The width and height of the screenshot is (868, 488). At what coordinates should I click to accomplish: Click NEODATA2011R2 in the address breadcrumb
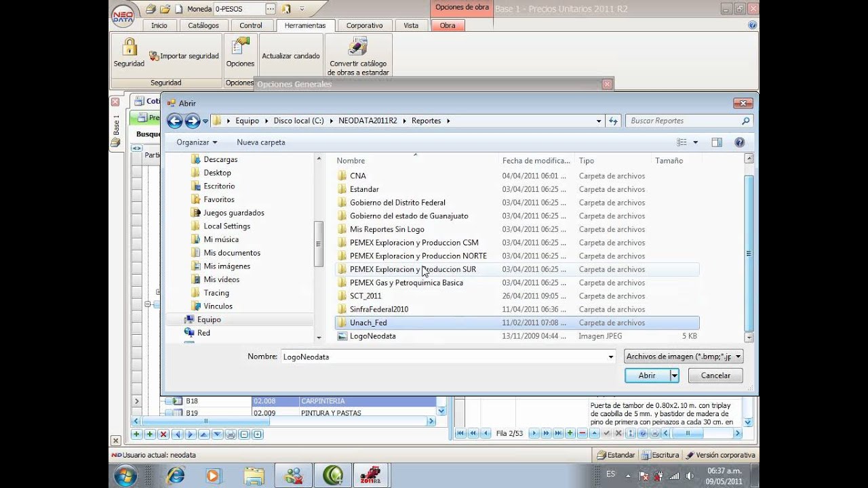pyautogui.click(x=368, y=121)
